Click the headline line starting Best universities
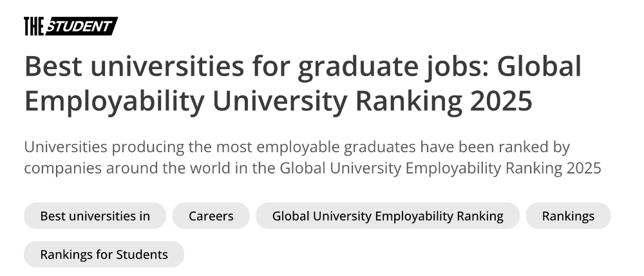The image size is (644, 276). [303, 67]
